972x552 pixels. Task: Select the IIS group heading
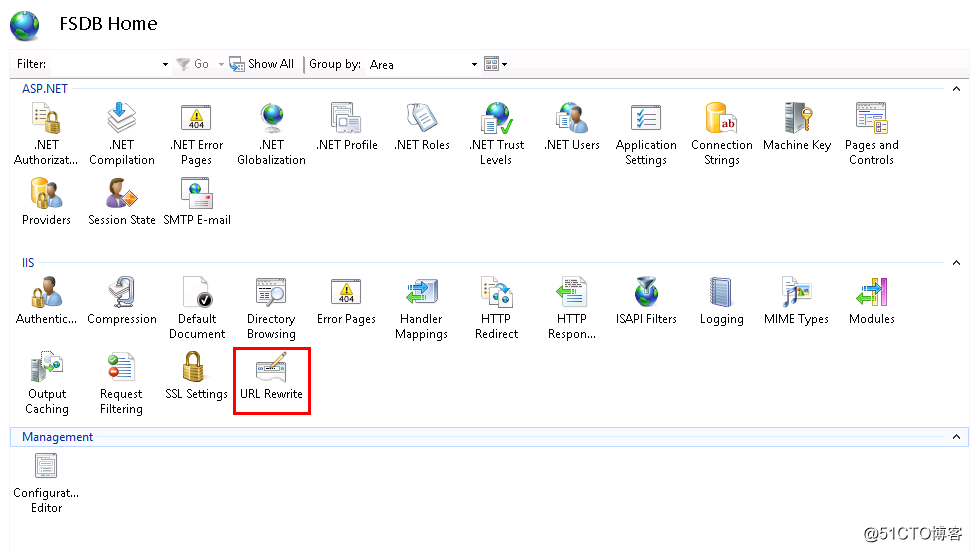pos(28,263)
